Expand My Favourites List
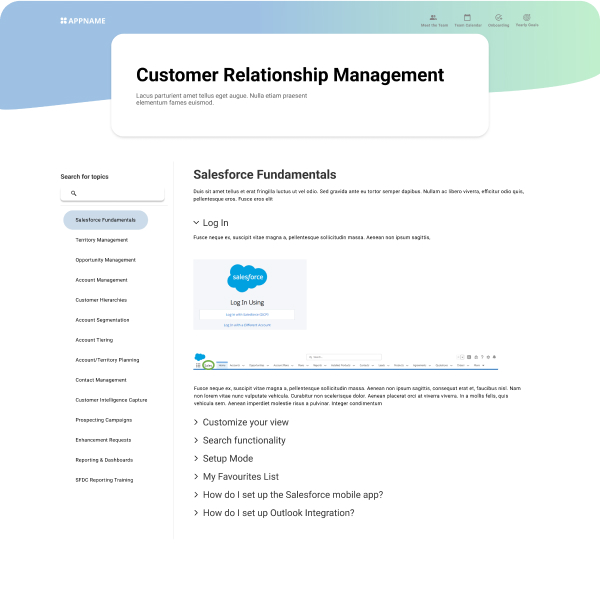Screen dimensions: 600x590 [x=236, y=477]
